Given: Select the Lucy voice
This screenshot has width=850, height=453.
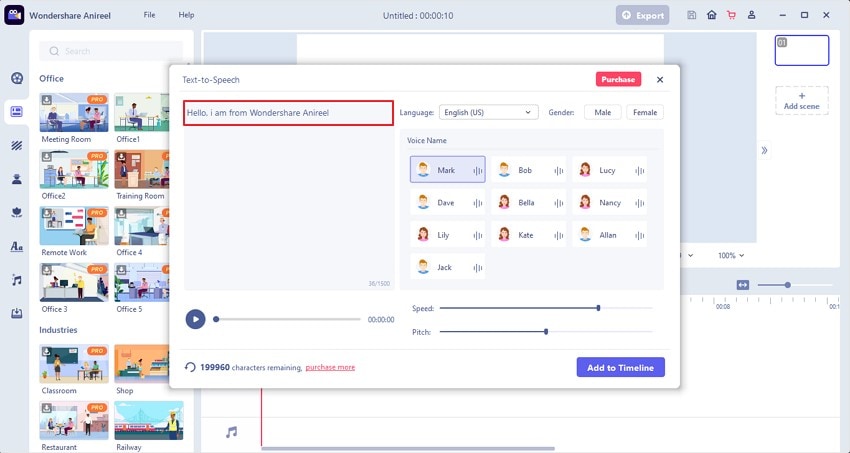Looking at the screenshot, I should tap(609, 170).
